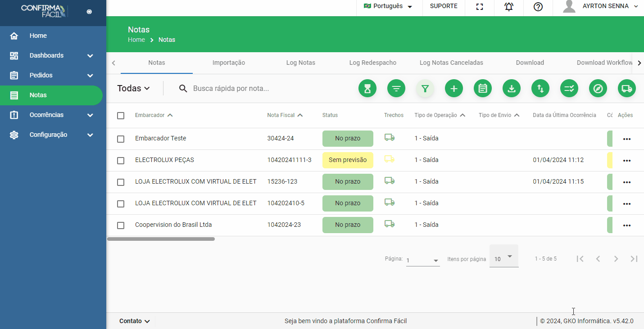Click the green funnel filter icon
This screenshot has width=644, height=329.
(425, 89)
